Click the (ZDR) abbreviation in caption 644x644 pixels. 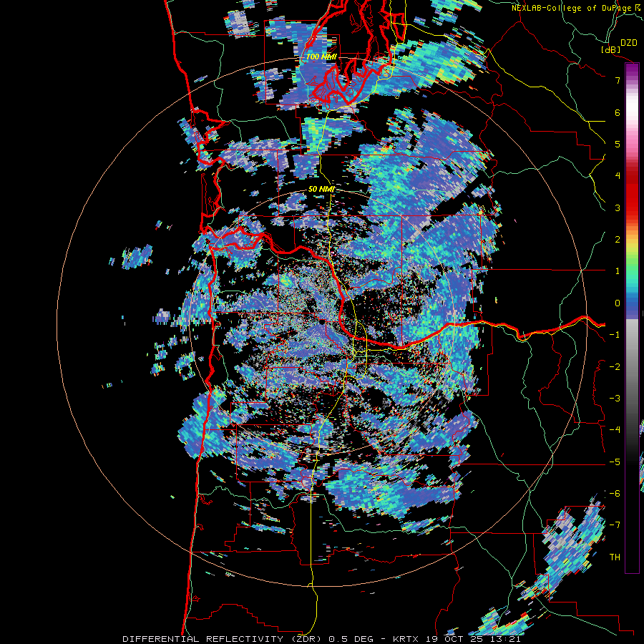(x=306, y=639)
